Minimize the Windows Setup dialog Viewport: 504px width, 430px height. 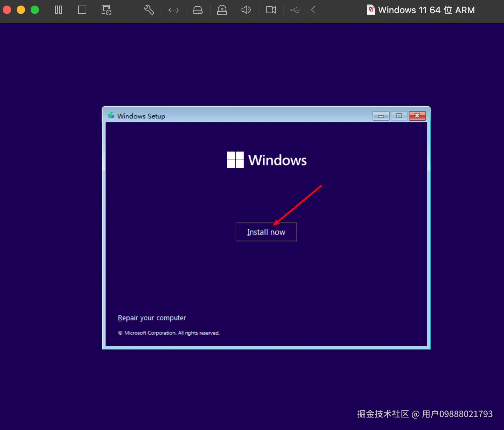381,116
